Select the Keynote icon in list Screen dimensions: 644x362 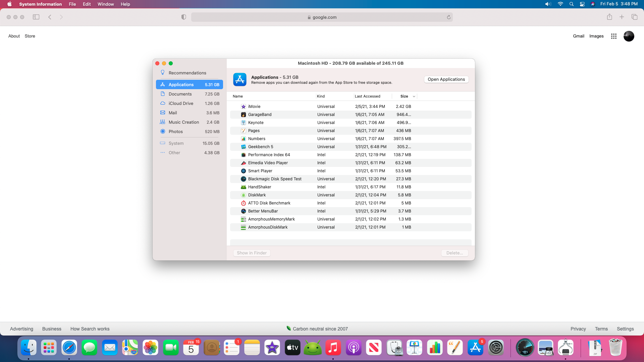click(x=244, y=122)
